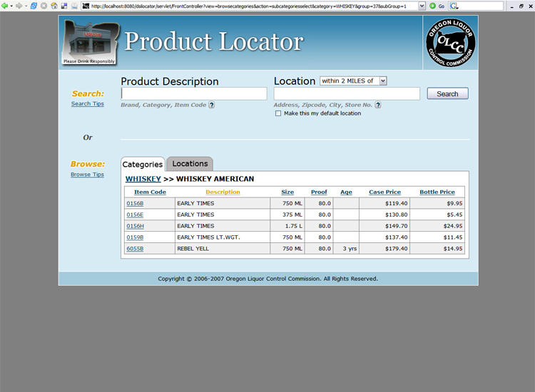535x392 pixels.
Task: Open the 'within 2 MILES of' dropdown
Action: coord(353,81)
